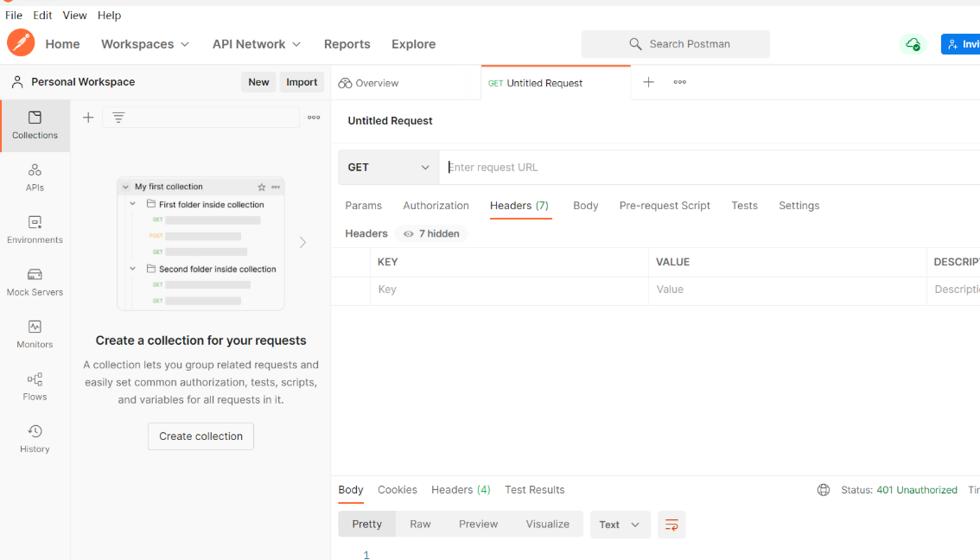Open My first collection ellipsis menu
Viewport: 980px width, 560px height.
276,187
